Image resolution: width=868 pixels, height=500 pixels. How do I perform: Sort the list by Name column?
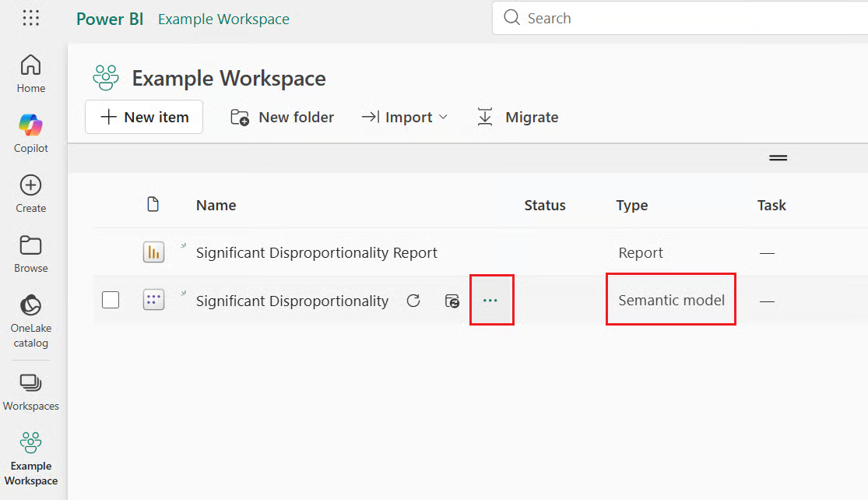(216, 206)
